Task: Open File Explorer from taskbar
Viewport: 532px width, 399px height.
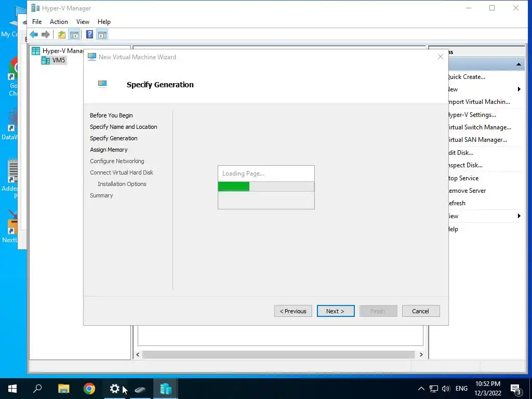Action: [64, 389]
